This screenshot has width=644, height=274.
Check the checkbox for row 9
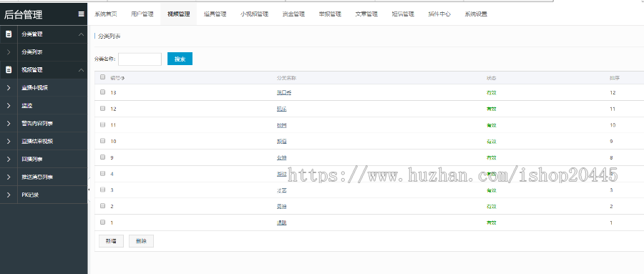102,157
